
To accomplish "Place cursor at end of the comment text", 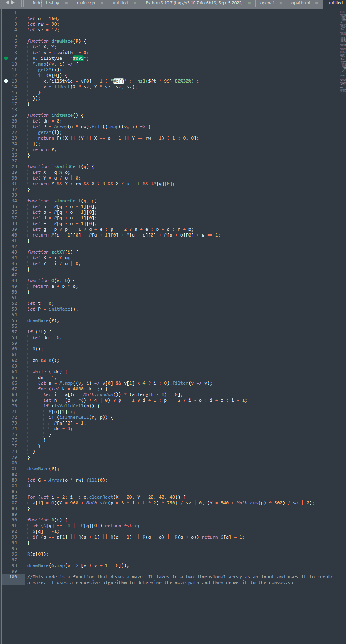I will (x=293, y=583).
